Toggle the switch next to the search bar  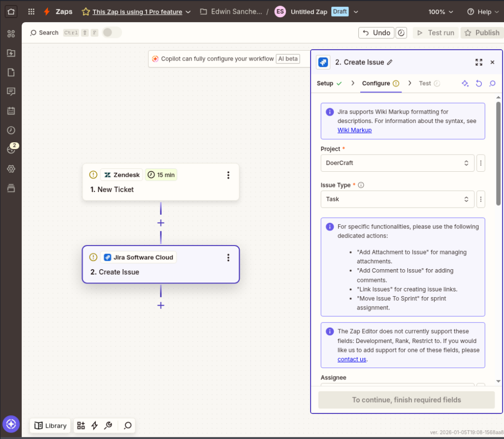coord(109,32)
